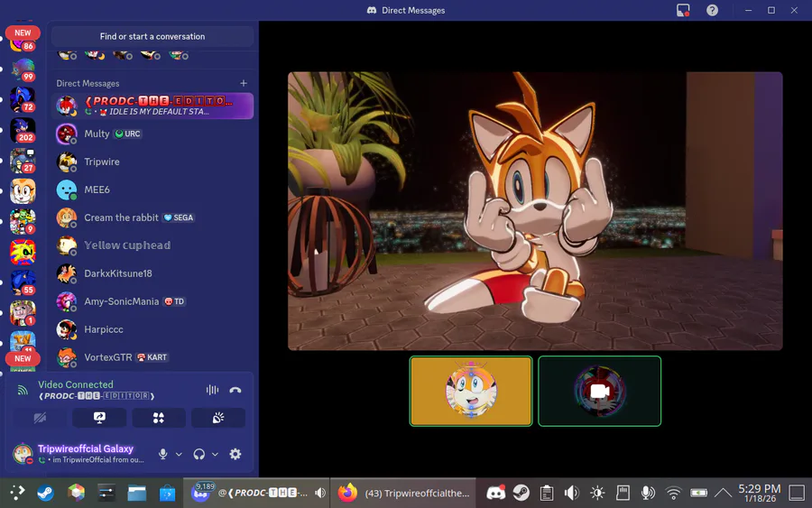Expand hidden system tray icons arrow
The image size is (812, 508).
(x=724, y=493)
